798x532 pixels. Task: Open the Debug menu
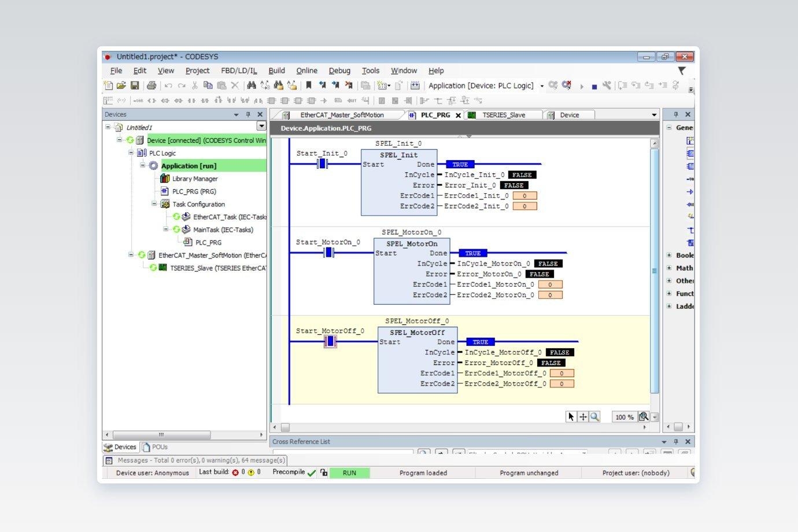(339, 71)
